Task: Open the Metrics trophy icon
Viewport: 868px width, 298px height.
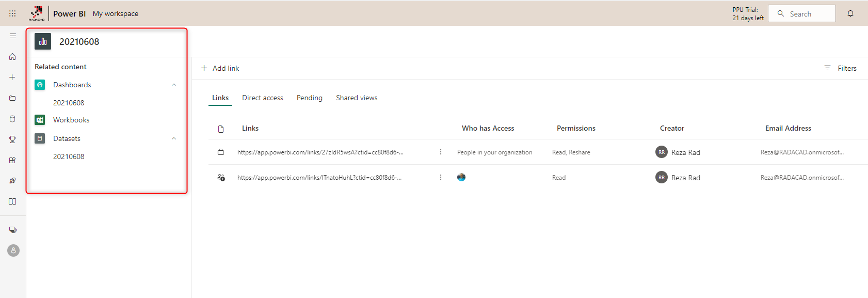Action: 12,139
